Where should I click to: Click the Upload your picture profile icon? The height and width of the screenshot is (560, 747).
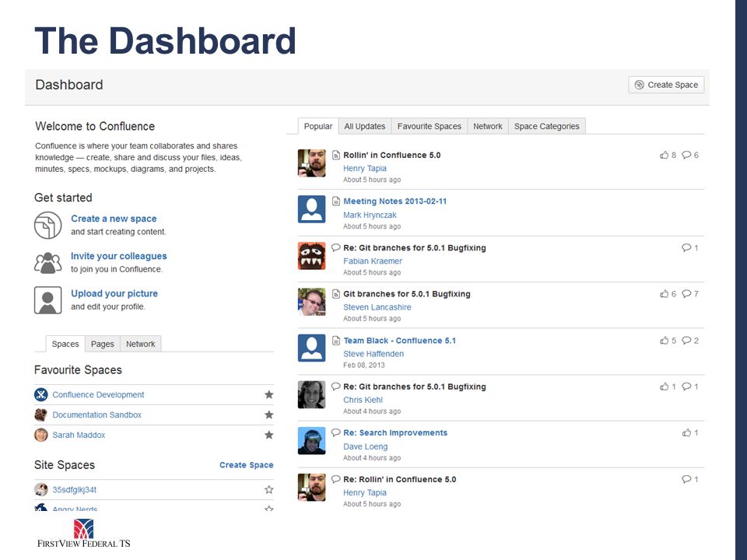[47, 300]
